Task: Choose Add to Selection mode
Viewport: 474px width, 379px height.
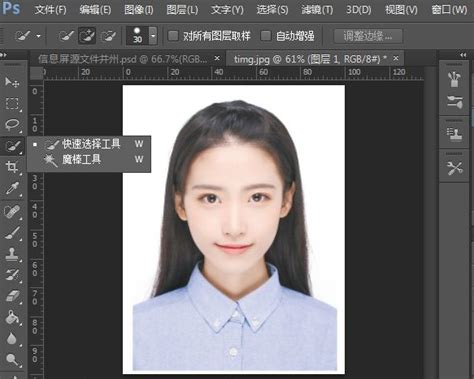Action: pos(87,35)
